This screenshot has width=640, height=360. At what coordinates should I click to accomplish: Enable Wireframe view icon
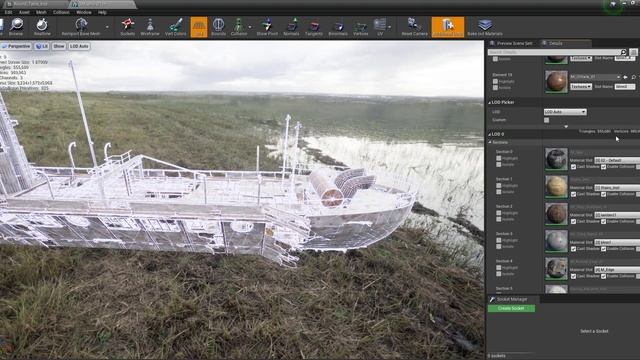pos(150,27)
